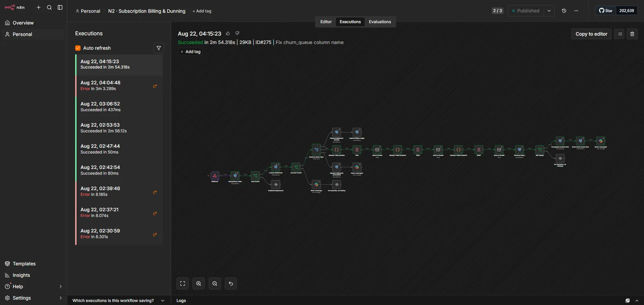The height and width of the screenshot is (305, 644).
Task: Click the GitHub Star button
Action: [606, 11]
